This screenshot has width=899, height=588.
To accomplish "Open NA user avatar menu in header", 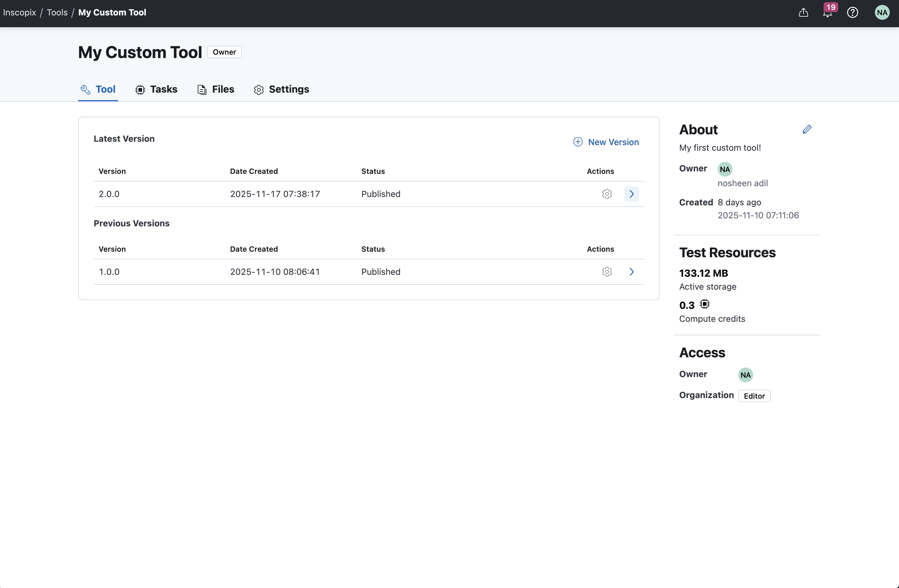I will point(882,12).
